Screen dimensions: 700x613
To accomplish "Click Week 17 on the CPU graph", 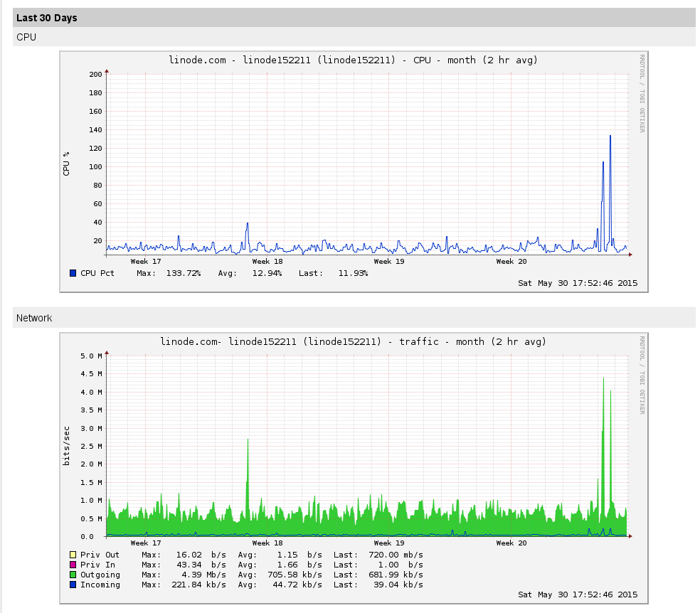I will pyautogui.click(x=145, y=262).
